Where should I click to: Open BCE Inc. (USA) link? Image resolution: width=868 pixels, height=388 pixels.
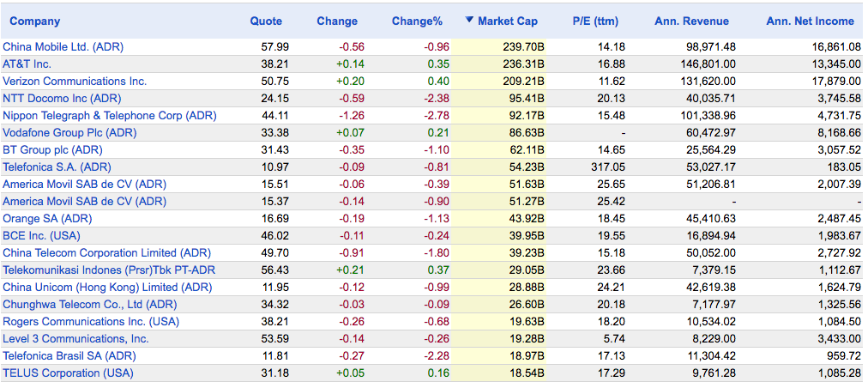point(40,236)
